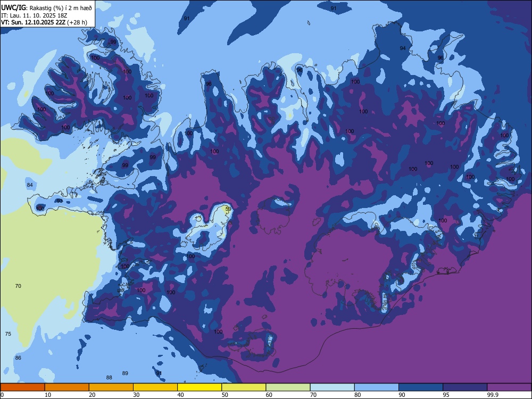Click the dark orange 0–10 legend swatch
The width and height of the screenshot is (532, 399).
pos(22,387)
